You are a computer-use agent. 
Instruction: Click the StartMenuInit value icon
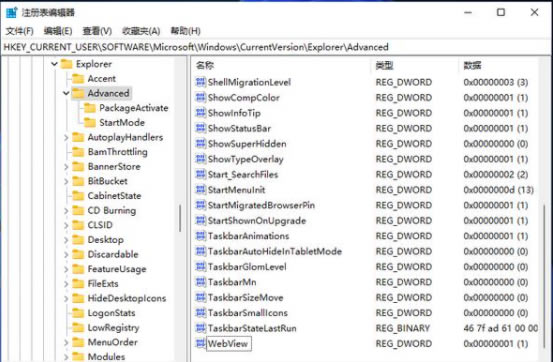200,190
